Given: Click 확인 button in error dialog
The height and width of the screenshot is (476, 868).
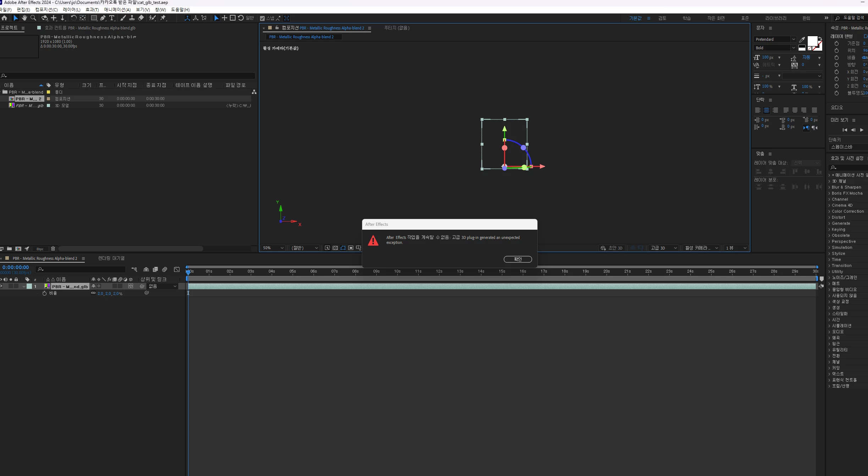Looking at the screenshot, I should pyautogui.click(x=518, y=259).
